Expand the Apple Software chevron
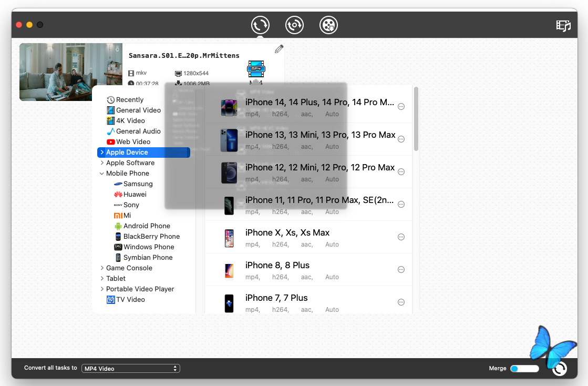The width and height of the screenshot is (588, 386). coord(102,163)
